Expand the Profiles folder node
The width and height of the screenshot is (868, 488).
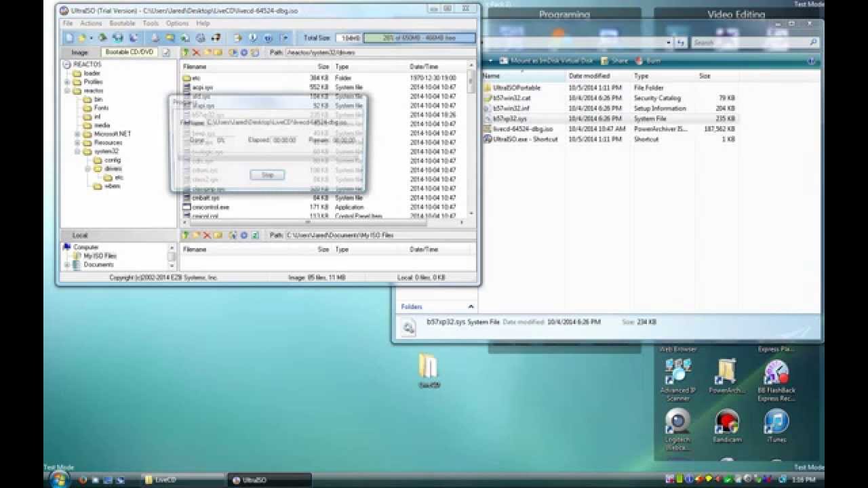67,82
